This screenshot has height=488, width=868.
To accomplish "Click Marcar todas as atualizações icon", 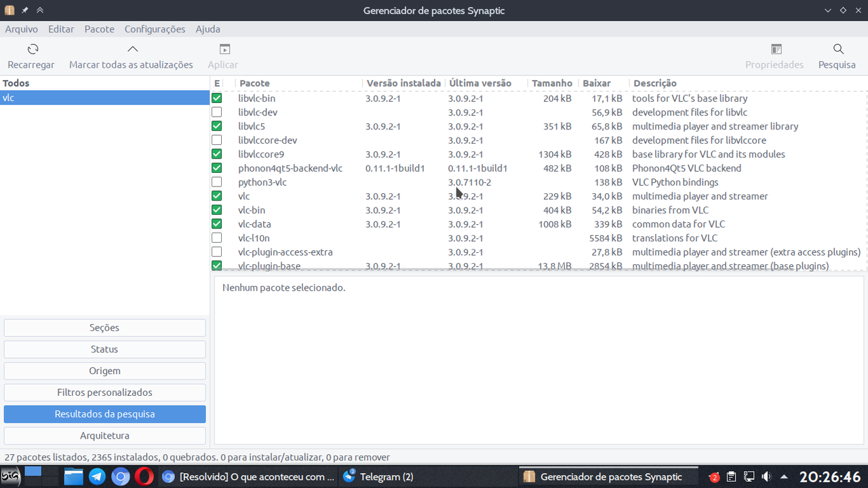I will pos(133,49).
